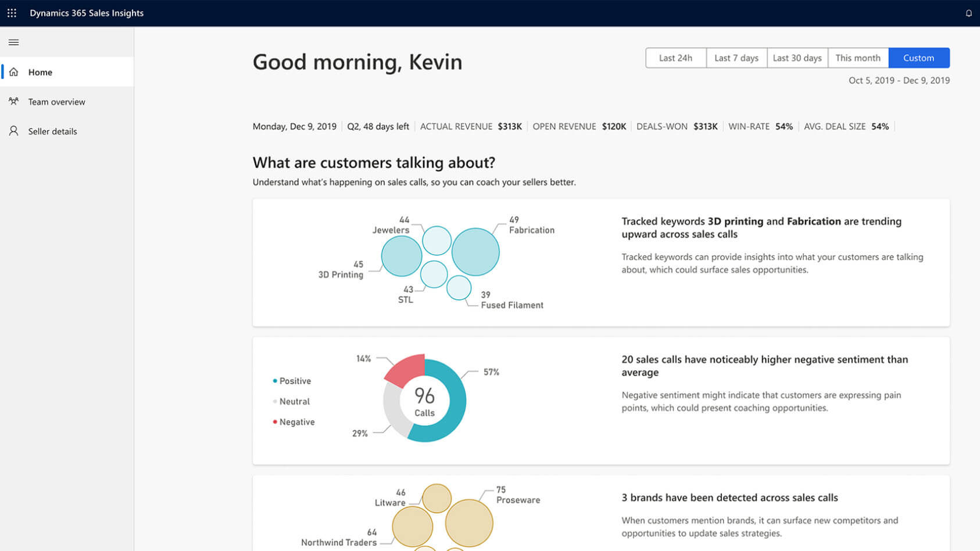Select Last 7 days time range
The width and height of the screenshot is (980, 551).
pyautogui.click(x=736, y=58)
